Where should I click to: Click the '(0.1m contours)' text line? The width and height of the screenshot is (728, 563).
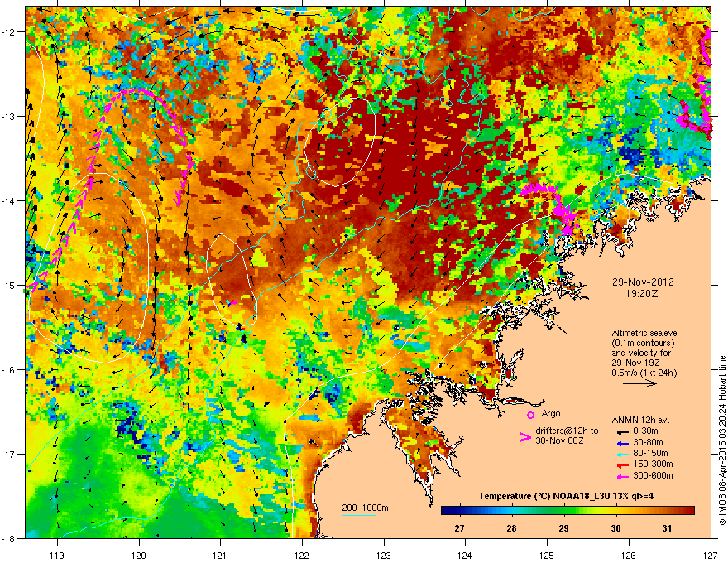pyautogui.click(x=643, y=343)
